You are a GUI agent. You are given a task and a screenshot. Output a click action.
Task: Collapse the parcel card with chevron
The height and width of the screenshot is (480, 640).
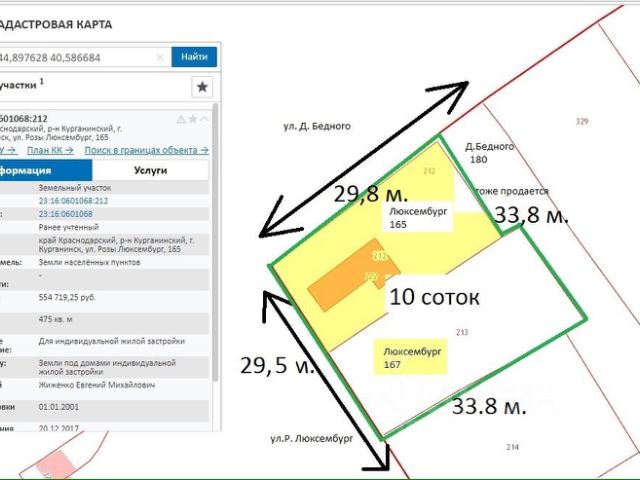tap(205, 119)
